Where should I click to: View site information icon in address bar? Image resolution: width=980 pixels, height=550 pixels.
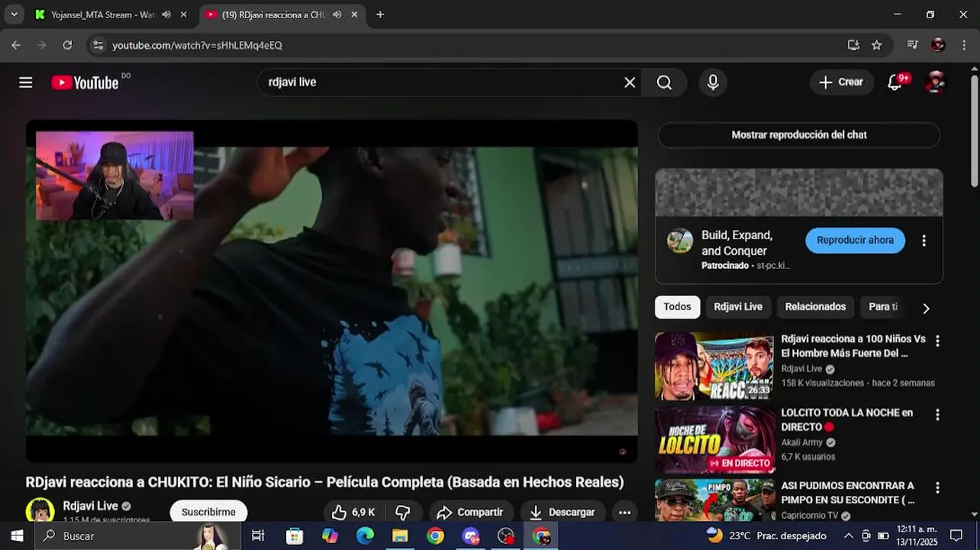[98, 45]
